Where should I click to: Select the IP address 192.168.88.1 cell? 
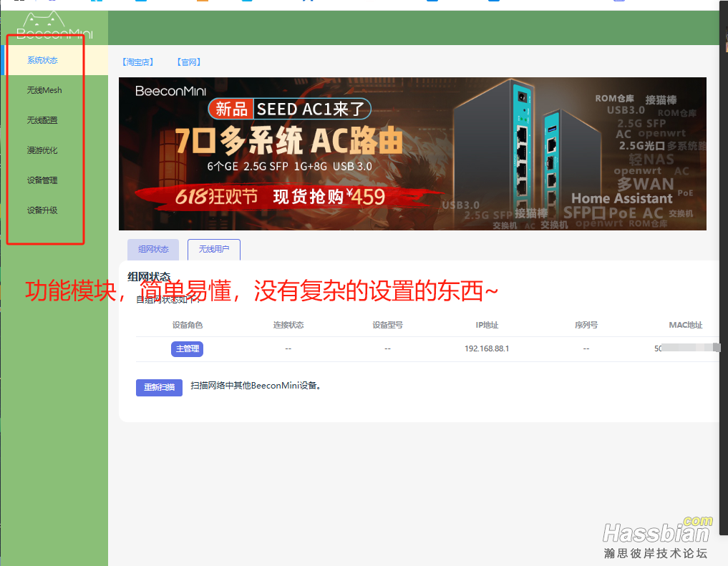point(487,349)
